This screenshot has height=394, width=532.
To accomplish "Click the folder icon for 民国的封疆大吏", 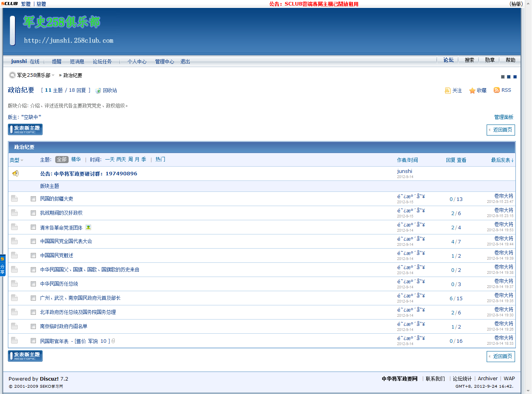I will pos(15,199).
